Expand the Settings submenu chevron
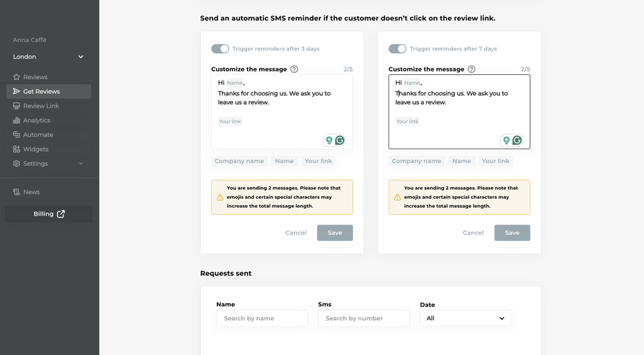 (80, 164)
